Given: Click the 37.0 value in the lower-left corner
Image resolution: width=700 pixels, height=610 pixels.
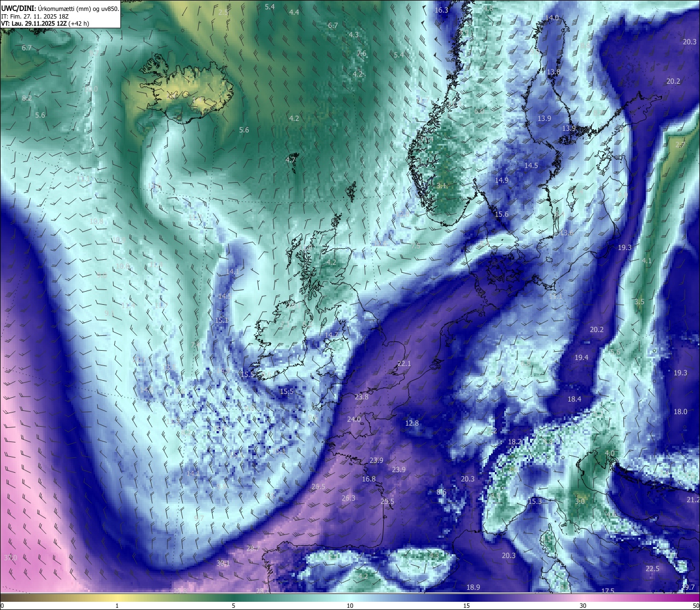Looking at the screenshot, I should tap(10, 557).
